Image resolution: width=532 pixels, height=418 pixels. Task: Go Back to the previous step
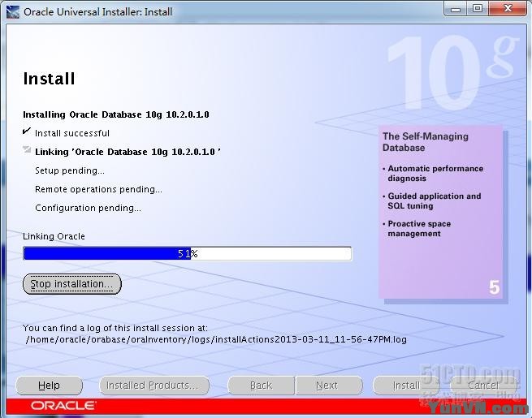coord(262,386)
